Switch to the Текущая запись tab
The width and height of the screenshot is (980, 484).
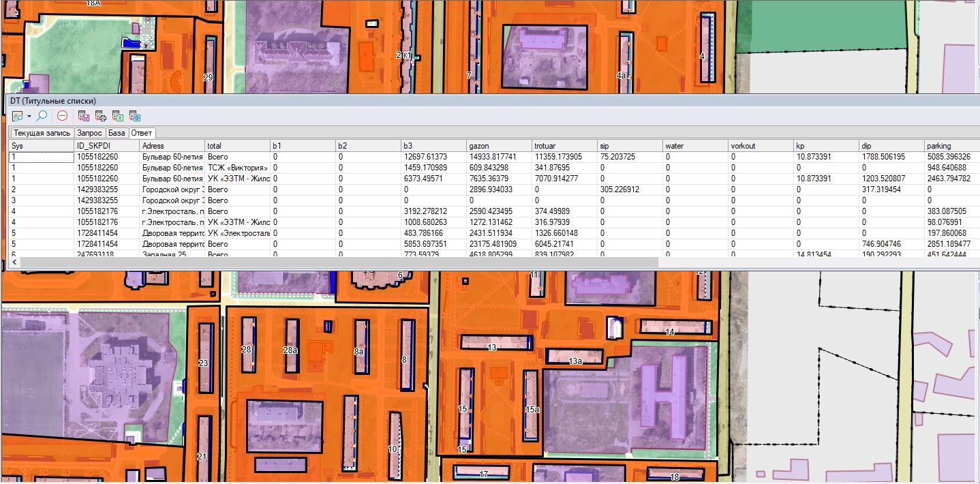click(40, 133)
